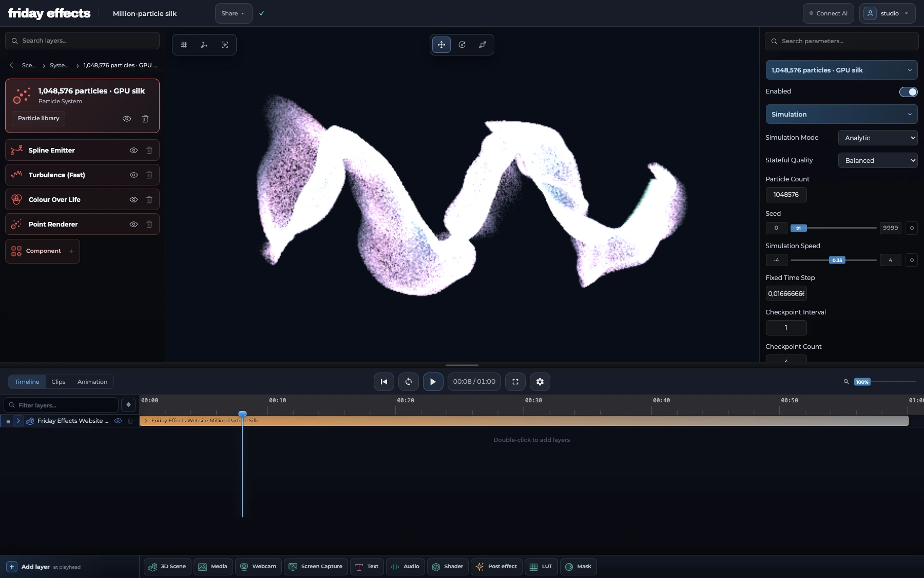Collapse the Simulation section
The width and height of the screenshot is (924, 578).
click(841, 114)
